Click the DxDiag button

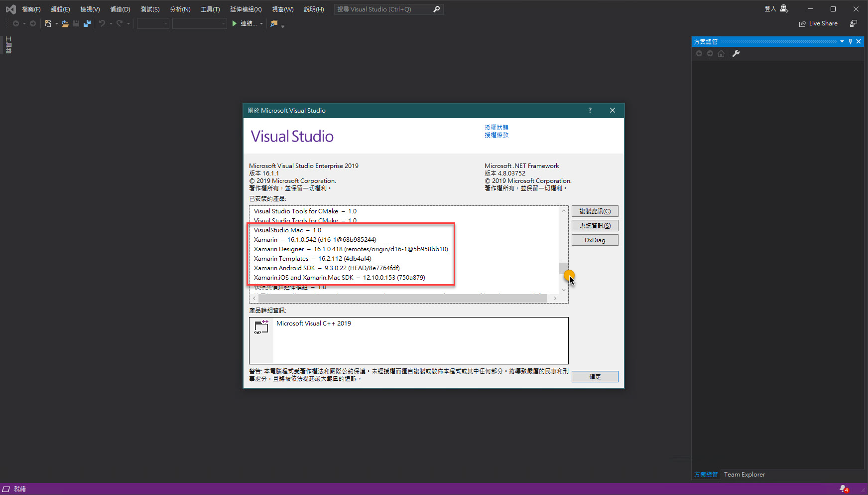point(595,240)
